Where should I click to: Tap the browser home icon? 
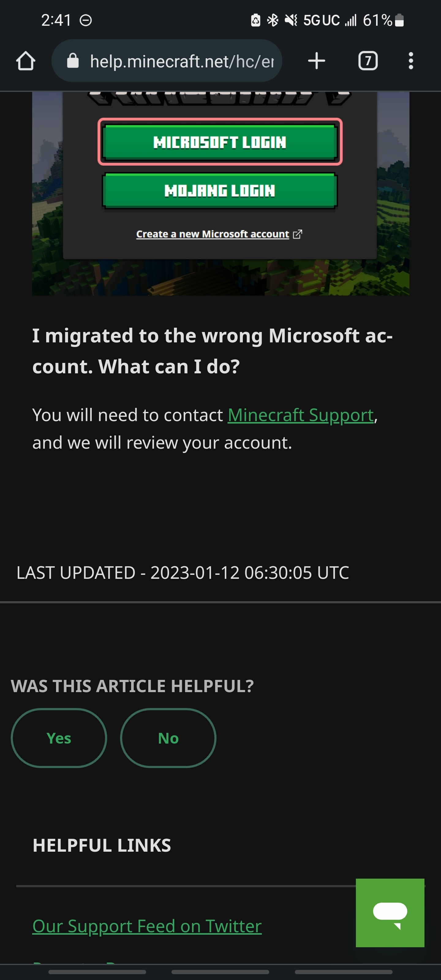(25, 61)
